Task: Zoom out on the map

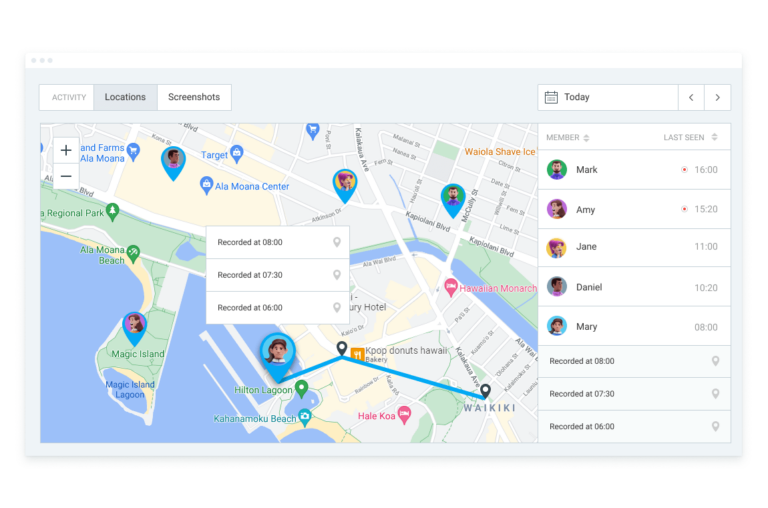Action: [x=66, y=176]
